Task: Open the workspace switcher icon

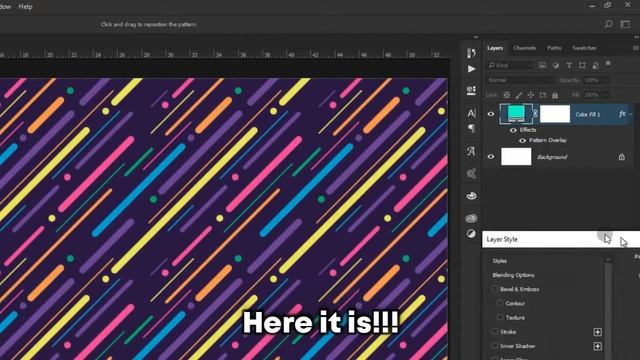Action: click(x=625, y=24)
